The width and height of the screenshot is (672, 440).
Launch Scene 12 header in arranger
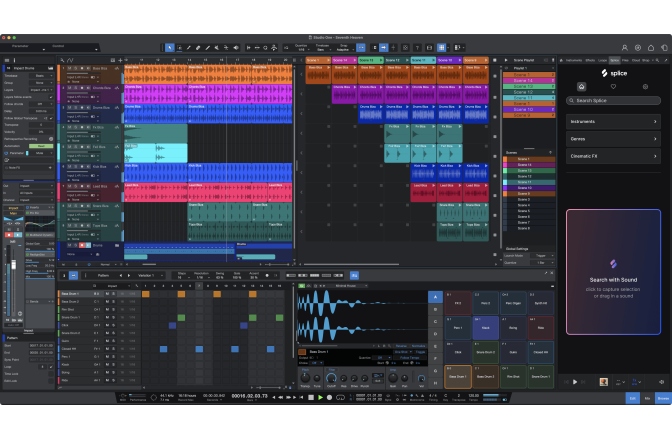coord(397,60)
